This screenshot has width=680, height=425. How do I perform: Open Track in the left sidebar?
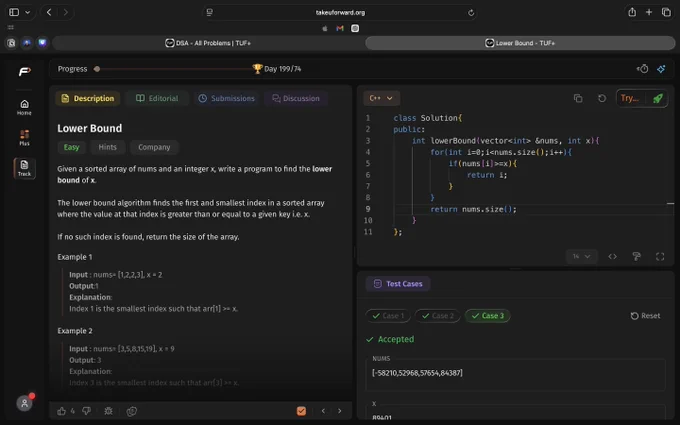(24, 168)
